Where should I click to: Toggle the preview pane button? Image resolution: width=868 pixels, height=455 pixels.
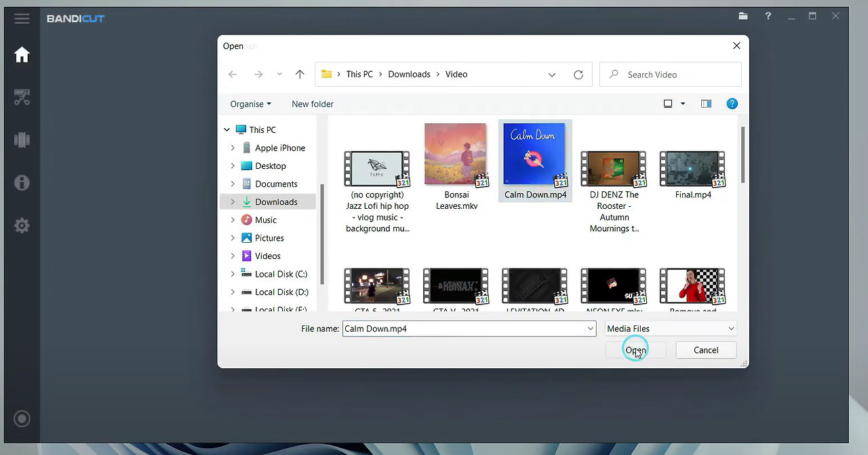tap(706, 104)
